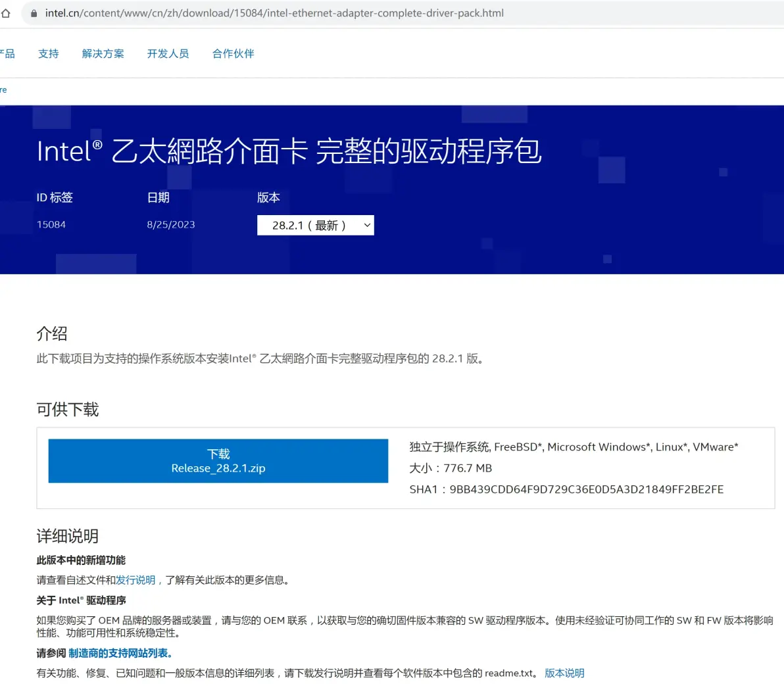Click the SHA1 checksum value text

[x=586, y=489]
